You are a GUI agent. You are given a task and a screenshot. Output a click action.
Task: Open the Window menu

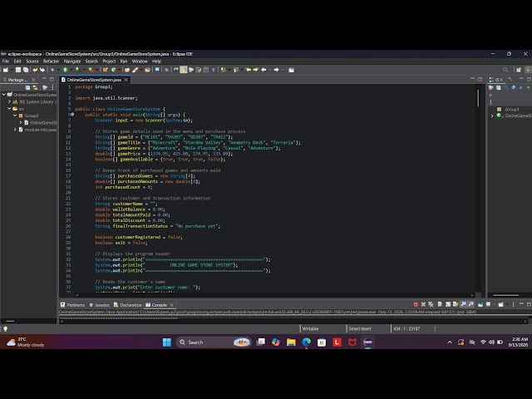(140, 62)
